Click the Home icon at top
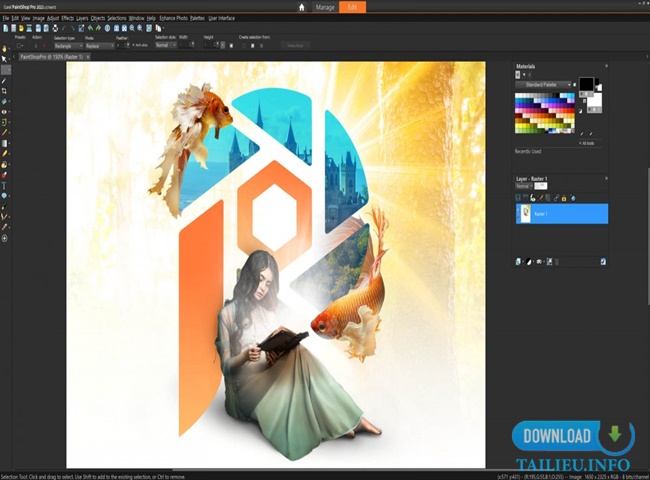 tap(301, 7)
